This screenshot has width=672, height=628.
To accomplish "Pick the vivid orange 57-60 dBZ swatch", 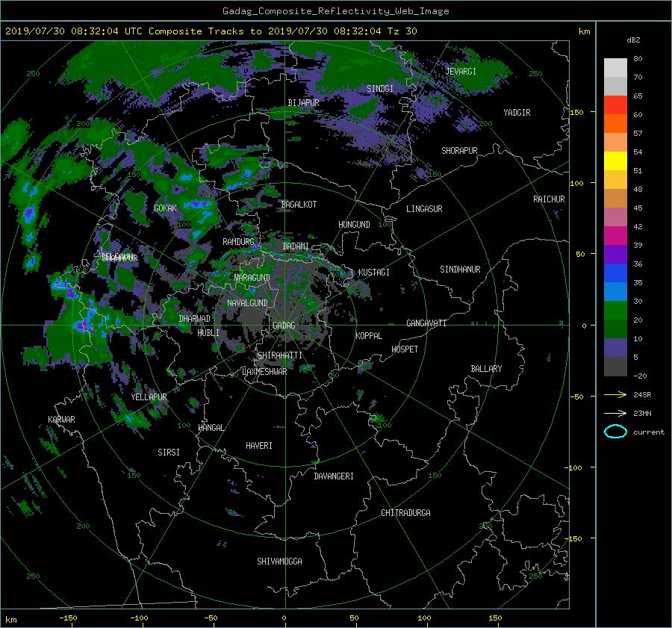I will (x=615, y=124).
